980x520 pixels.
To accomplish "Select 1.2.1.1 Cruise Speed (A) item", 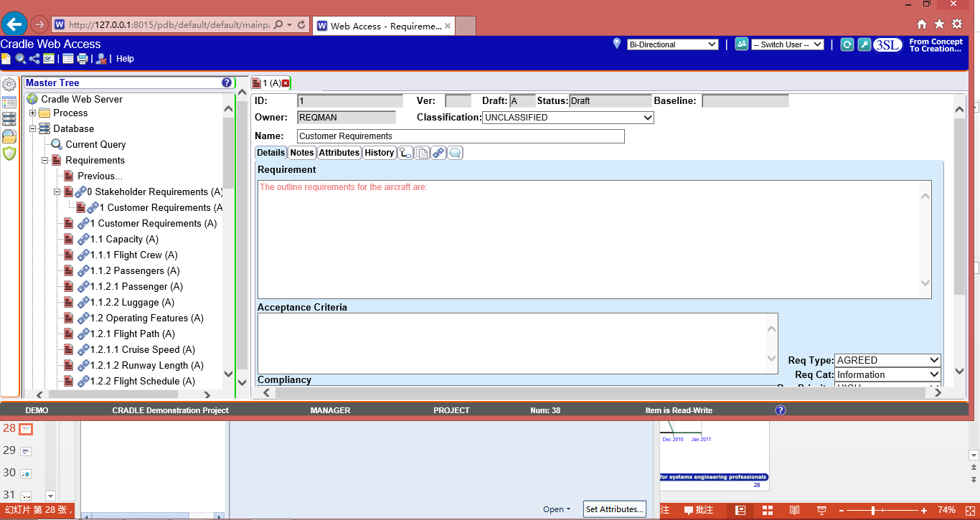I will click(x=142, y=350).
